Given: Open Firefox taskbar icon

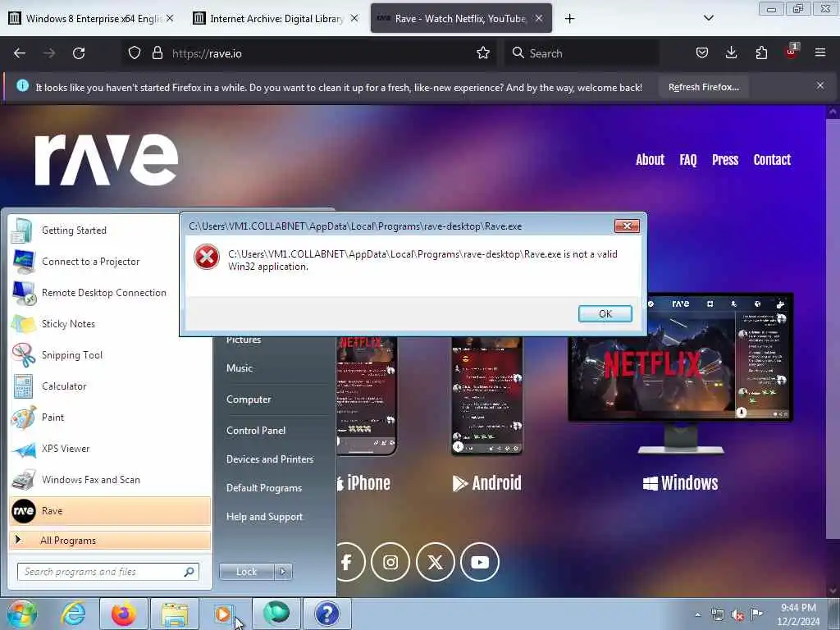Looking at the screenshot, I should [x=124, y=614].
